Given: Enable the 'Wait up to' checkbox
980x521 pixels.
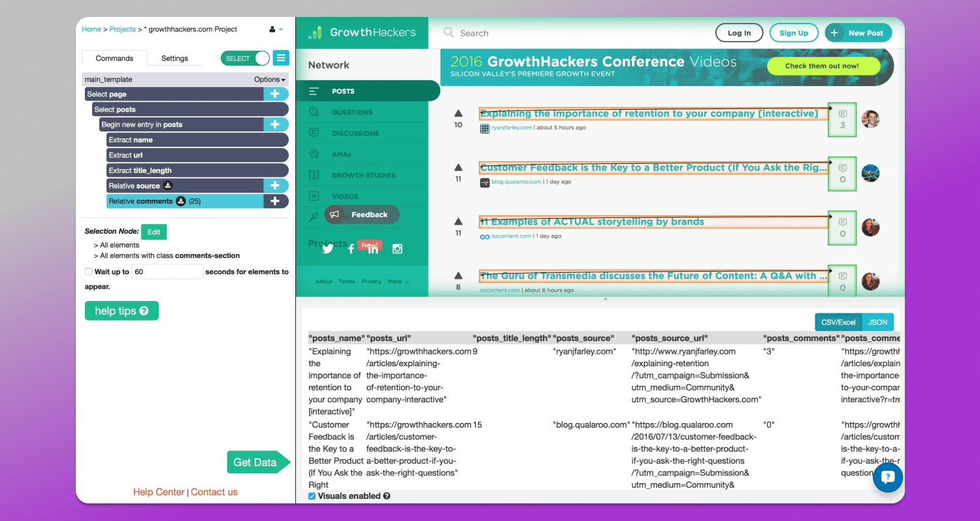Looking at the screenshot, I should pyautogui.click(x=89, y=272).
